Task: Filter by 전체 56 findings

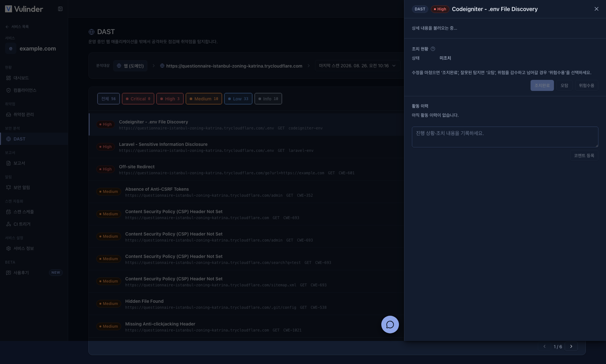Action: [109, 99]
